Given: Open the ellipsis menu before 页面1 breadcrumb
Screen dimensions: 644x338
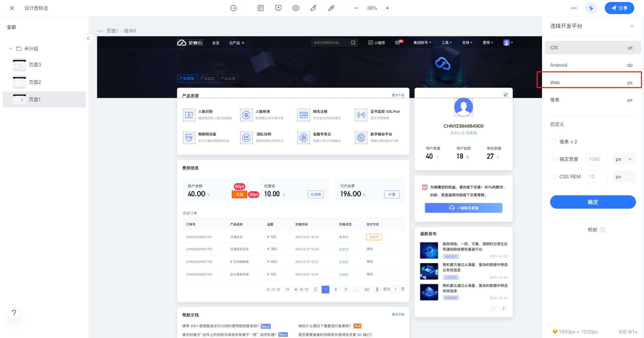Looking at the screenshot, I should 100,31.
